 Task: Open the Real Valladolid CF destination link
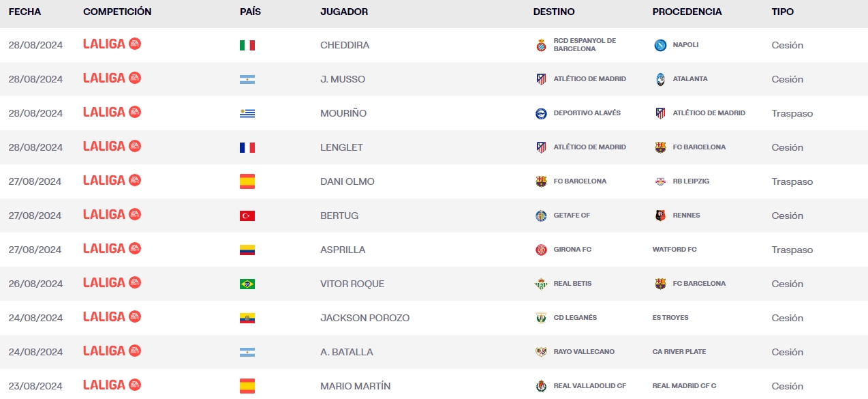[589, 386]
